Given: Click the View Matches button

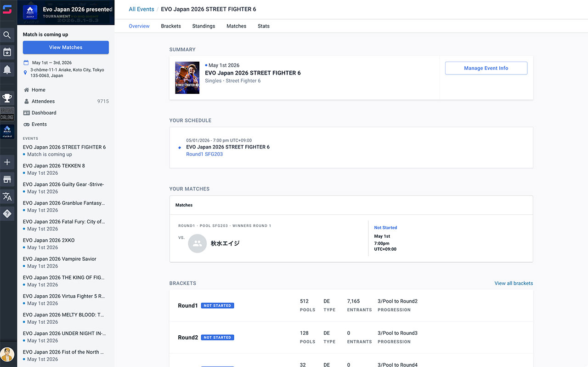Looking at the screenshot, I should click(x=66, y=47).
